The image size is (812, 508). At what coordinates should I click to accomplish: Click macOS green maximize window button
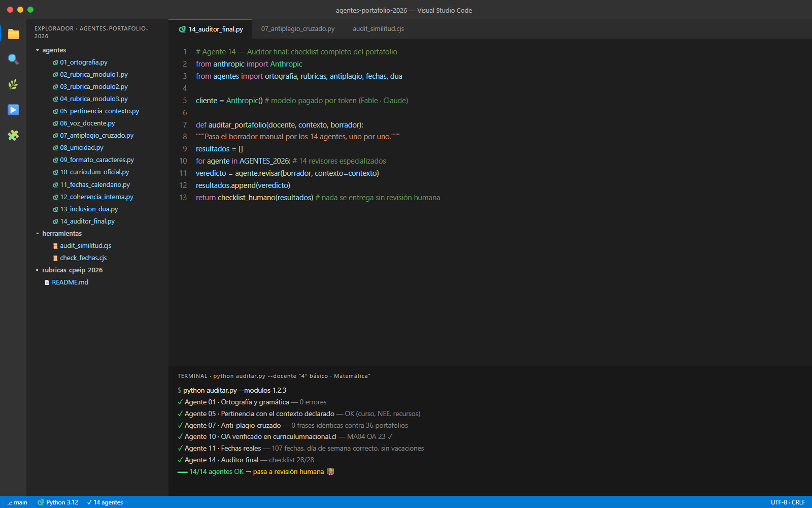30,10
